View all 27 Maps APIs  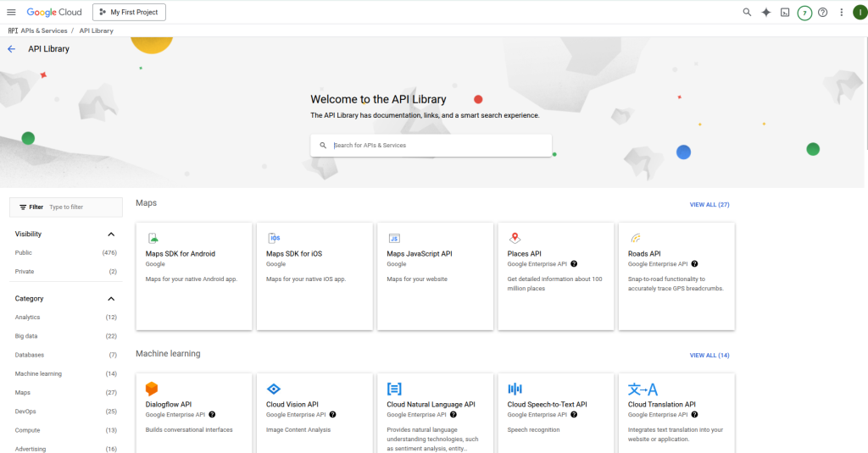coord(709,205)
